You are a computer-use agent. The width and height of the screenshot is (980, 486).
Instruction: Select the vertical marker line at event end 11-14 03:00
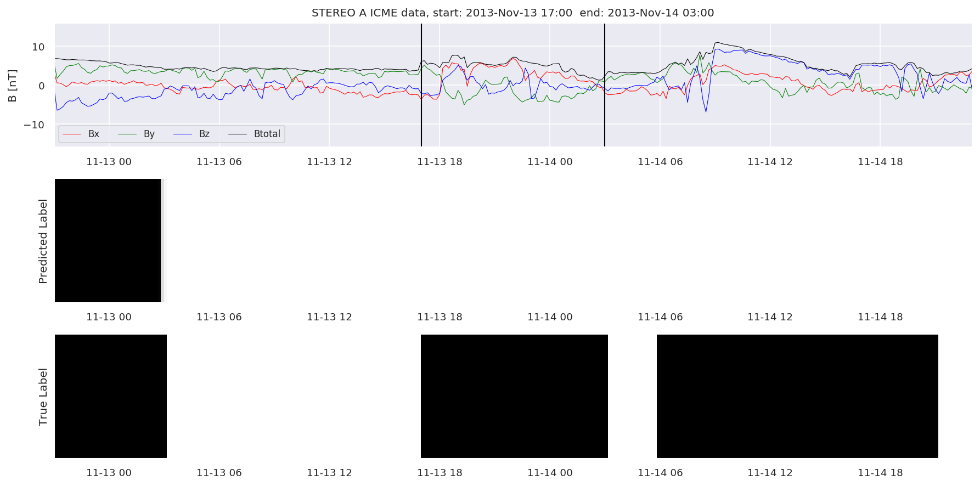[605, 85]
